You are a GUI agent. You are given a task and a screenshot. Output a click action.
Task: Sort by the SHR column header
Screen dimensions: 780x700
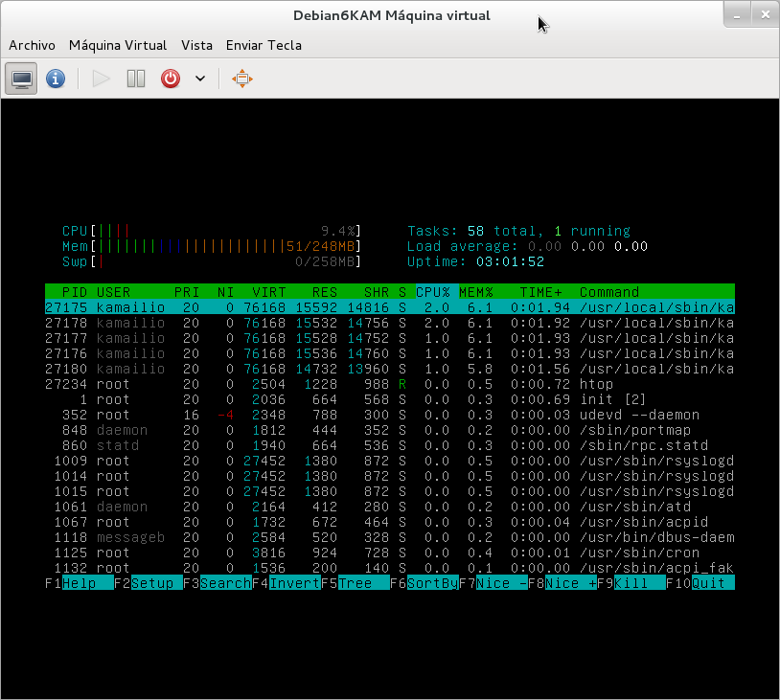coord(377,292)
